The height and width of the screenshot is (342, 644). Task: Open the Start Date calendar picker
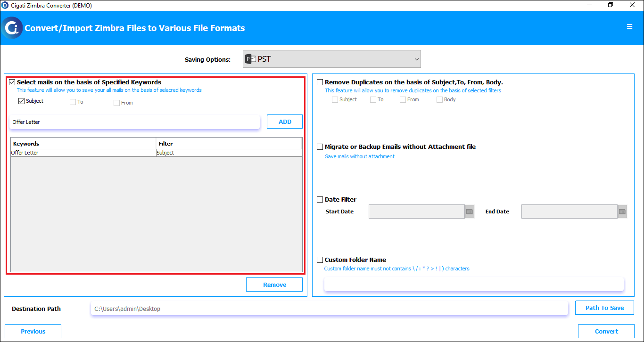470,212
